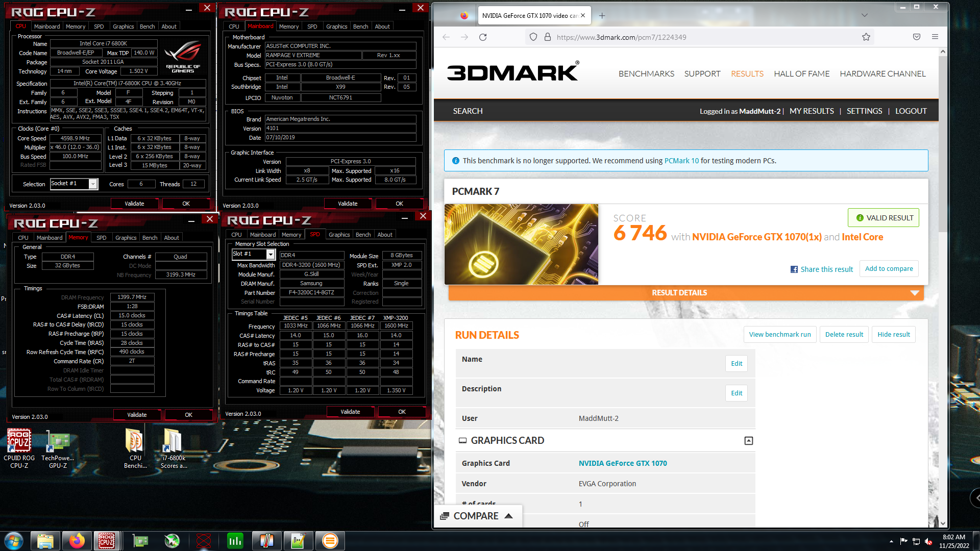Click the green bar chart taskbar icon
The width and height of the screenshot is (980, 551).
235,541
